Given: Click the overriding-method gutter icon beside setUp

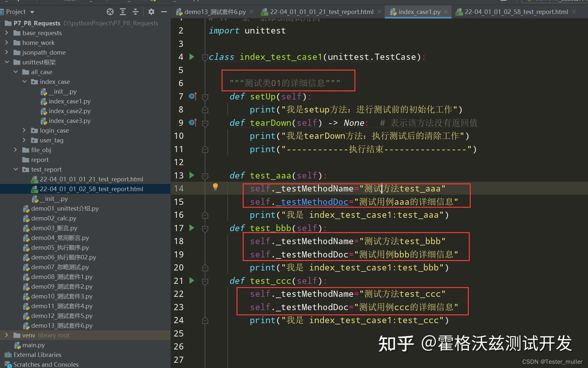Looking at the screenshot, I should point(192,96).
